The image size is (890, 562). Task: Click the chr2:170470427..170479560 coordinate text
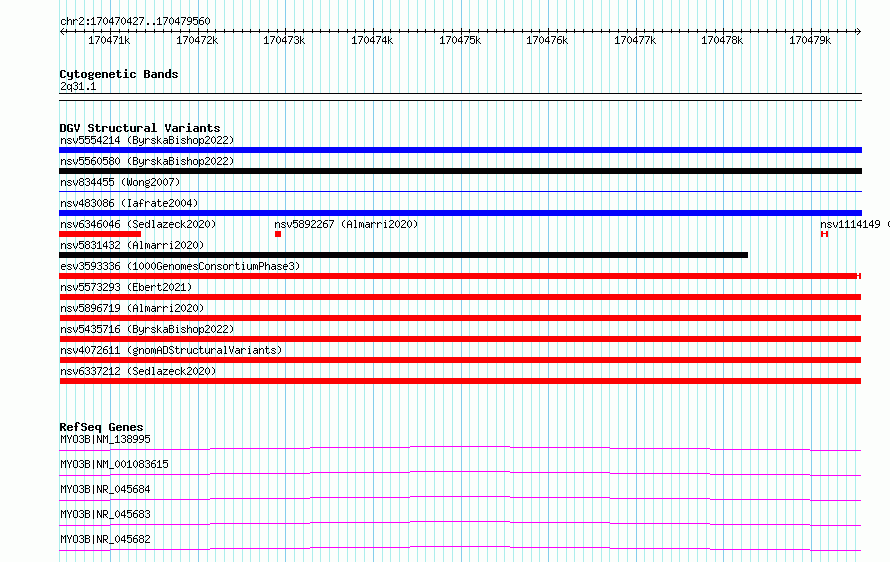(135, 21)
